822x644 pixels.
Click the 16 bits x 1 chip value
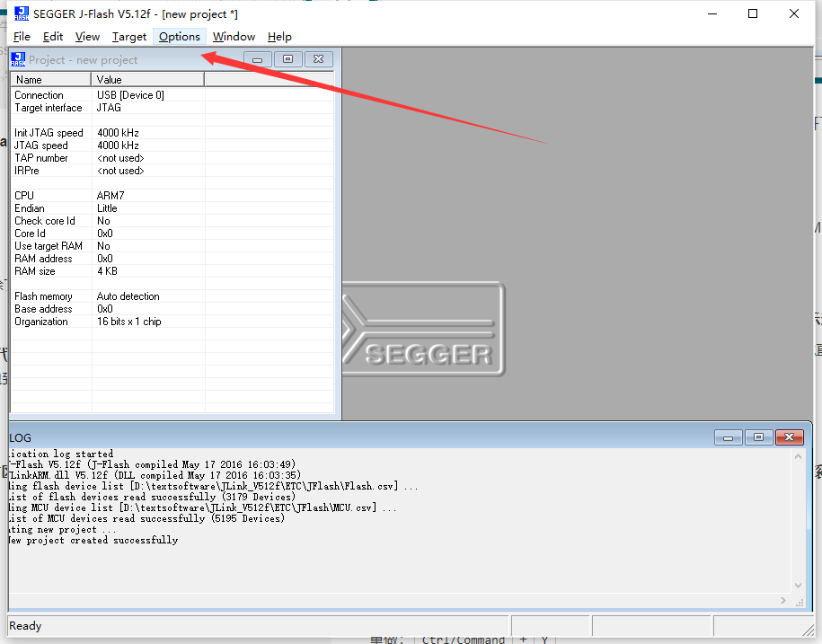129,322
